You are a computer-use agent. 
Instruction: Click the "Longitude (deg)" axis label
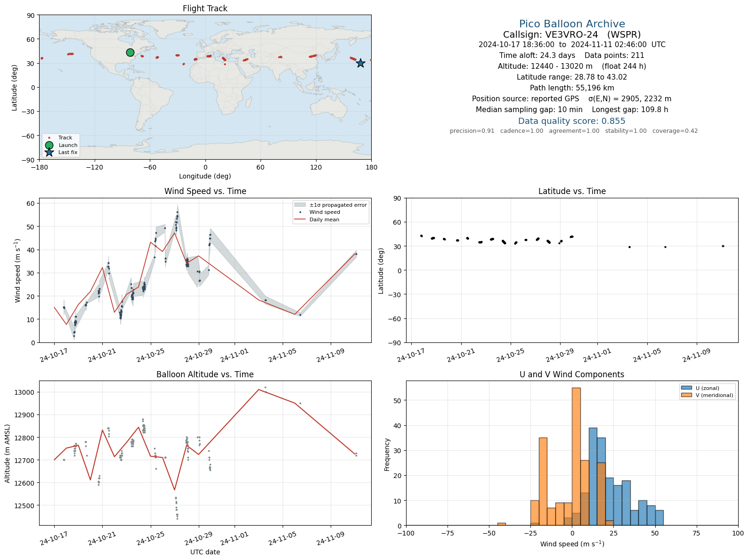(205, 176)
